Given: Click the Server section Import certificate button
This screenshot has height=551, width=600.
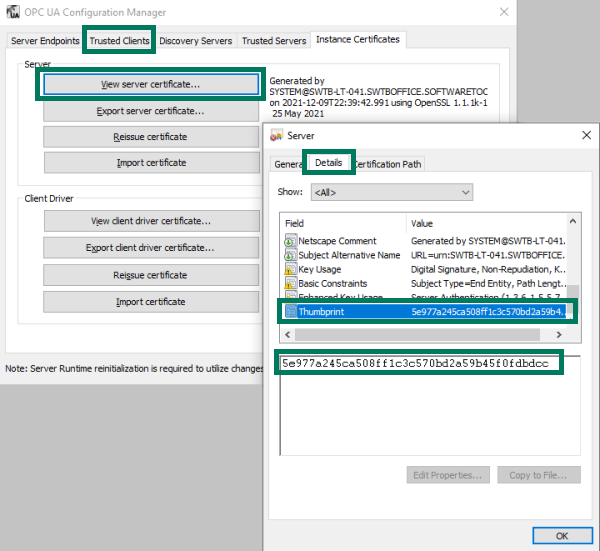Looking at the screenshot, I should [x=152, y=163].
